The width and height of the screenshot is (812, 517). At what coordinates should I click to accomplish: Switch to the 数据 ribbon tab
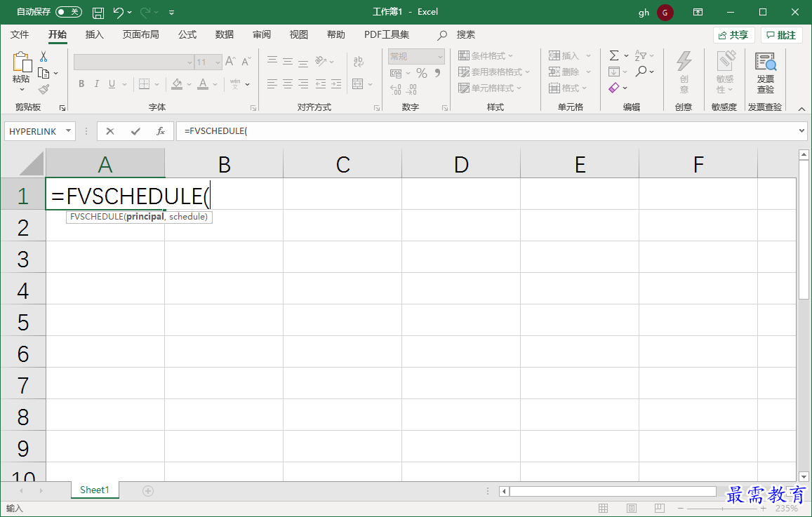tap(225, 34)
